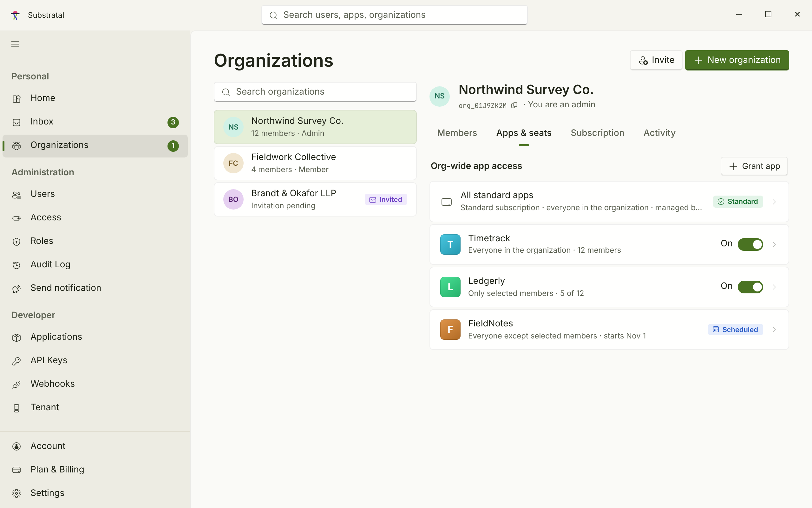Select Northwind Survey Co. in organization list
Viewport: 812px width, 508px height.
(x=315, y=127)
